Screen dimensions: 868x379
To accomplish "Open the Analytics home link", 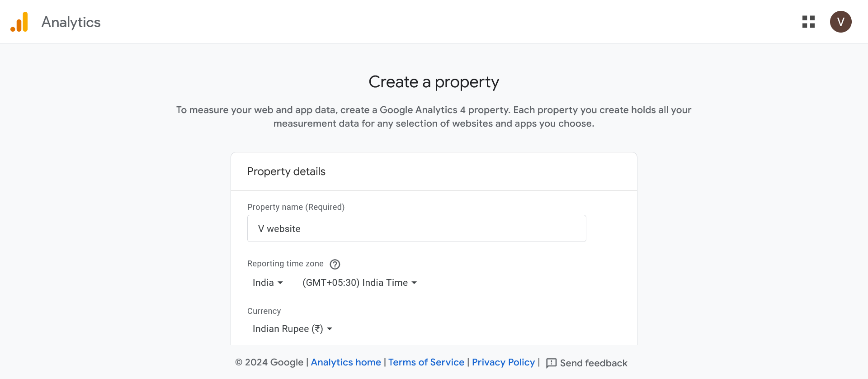I will [x=346, y=362].
